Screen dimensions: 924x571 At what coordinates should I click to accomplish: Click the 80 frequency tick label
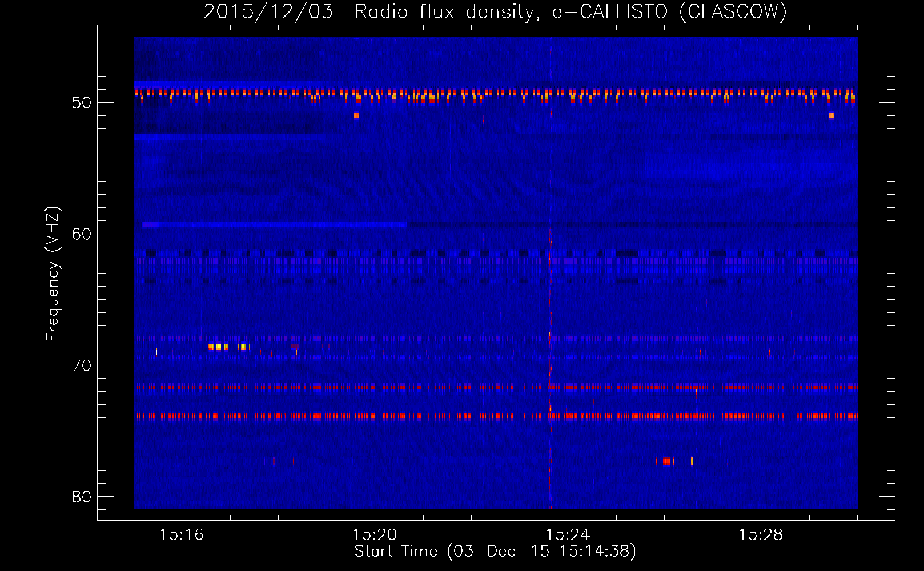(82, 497)
